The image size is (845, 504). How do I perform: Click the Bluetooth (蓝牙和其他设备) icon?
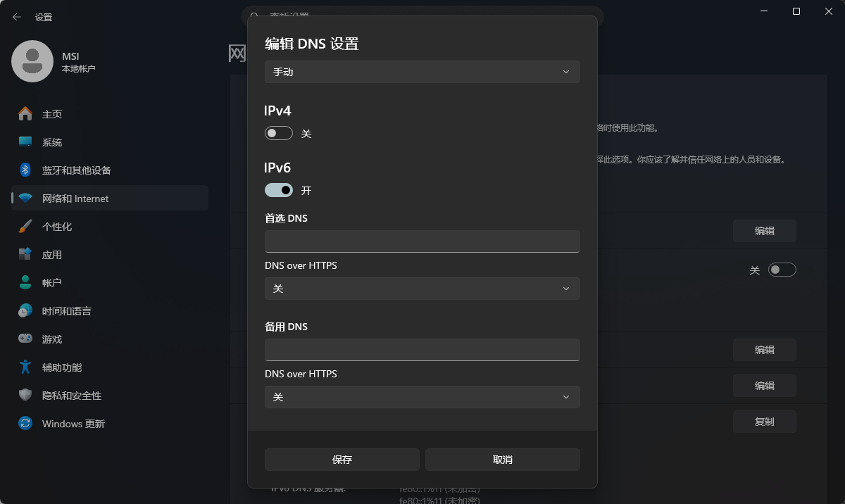pyautogui.click(x=25, y=170)
